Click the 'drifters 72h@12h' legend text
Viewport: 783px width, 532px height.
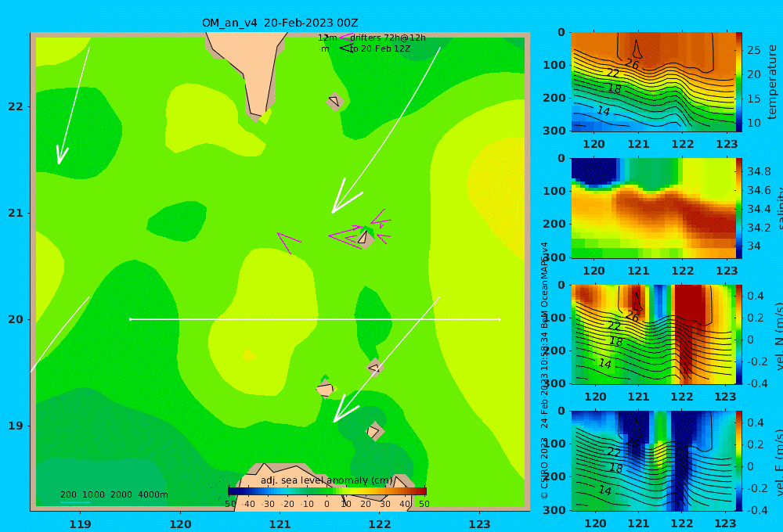pos(388,38)
